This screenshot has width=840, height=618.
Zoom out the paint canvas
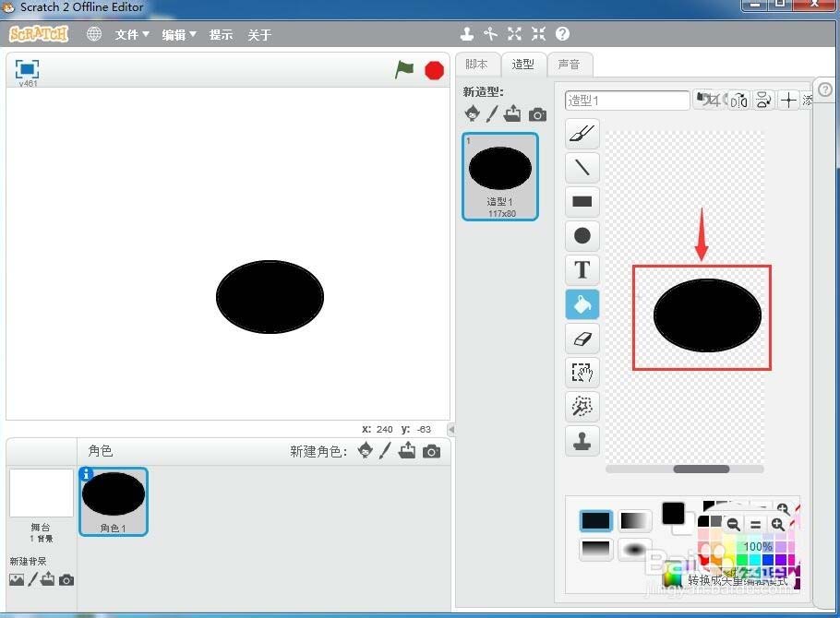coord(734,524)
